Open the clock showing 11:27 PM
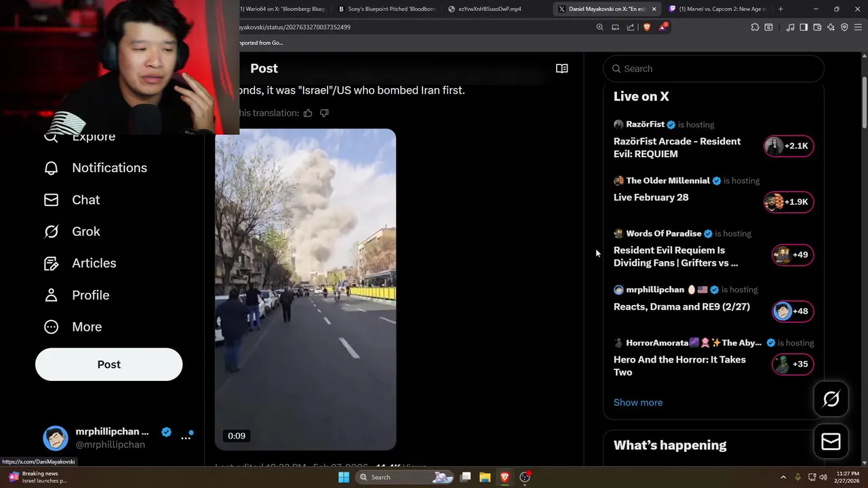 (x=847, y=477)
